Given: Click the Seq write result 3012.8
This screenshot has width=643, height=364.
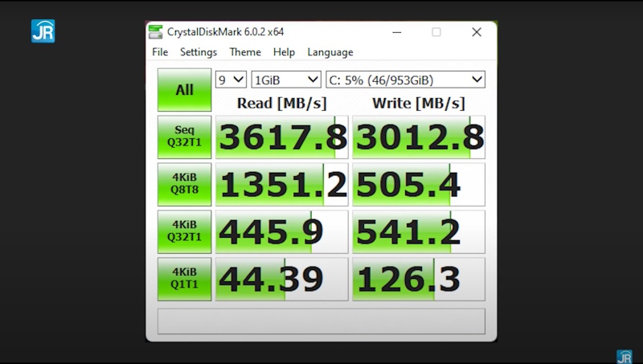Looking at the screenshot, I should (x=419, y=137).
